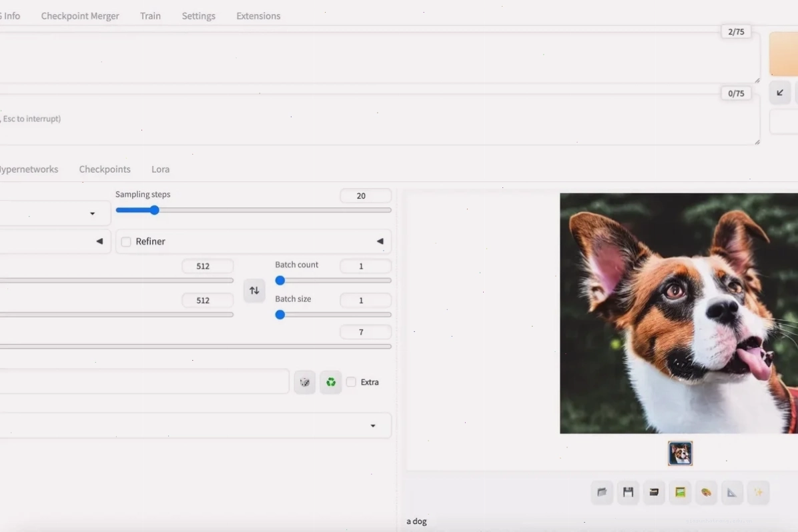Click the slider track below the 7 value
The height and width of the screenshot is (532, 798).
tap(195, 347)
